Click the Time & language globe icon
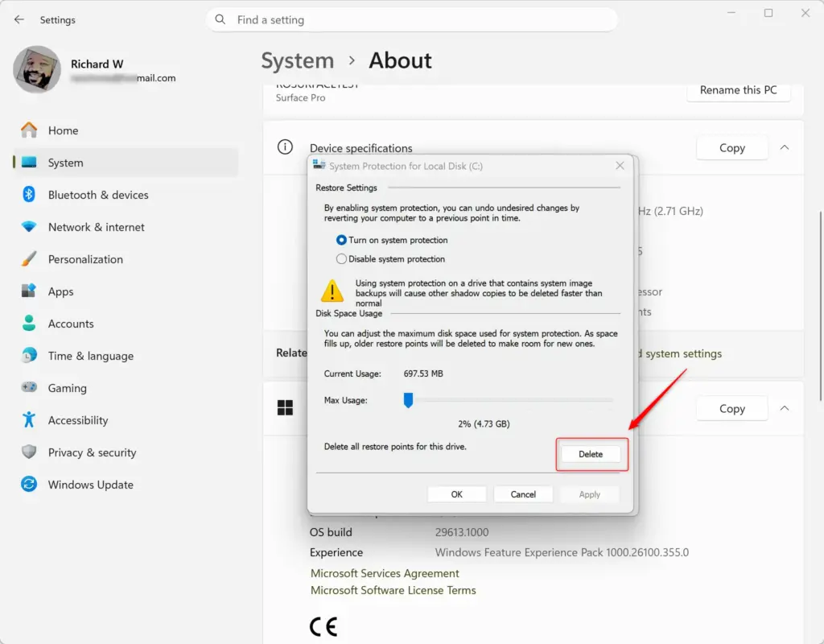The width and height of the screenshot is (824, 644). pyautogui.click(x=29, y=355)
